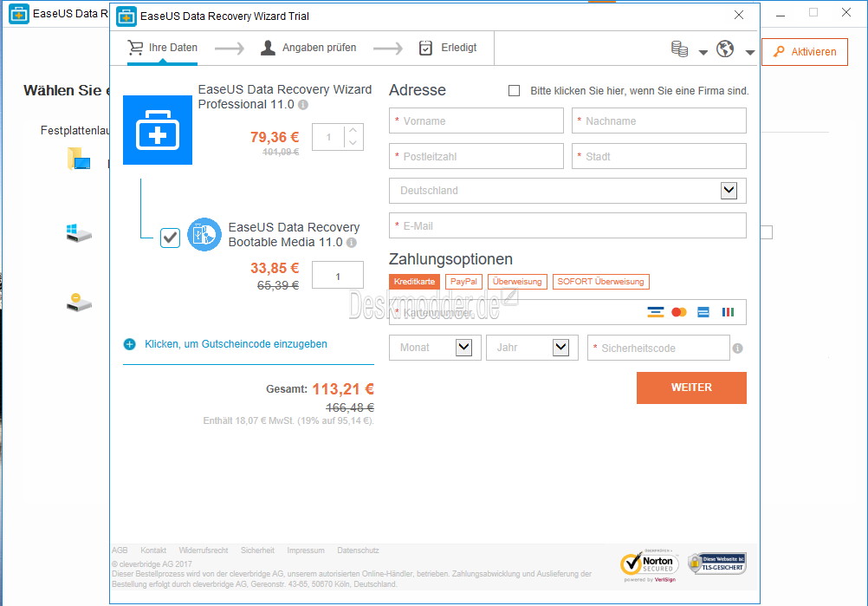868x606 pixels.
Task: Choose Überweisung payment option
Action: click(517, 282)
